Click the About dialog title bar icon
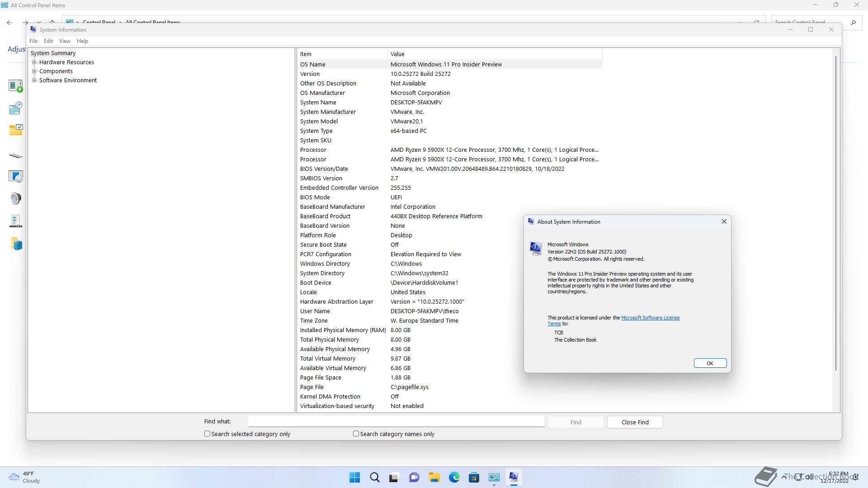Viewport: 868px width, 488px height. coord(531,221)
